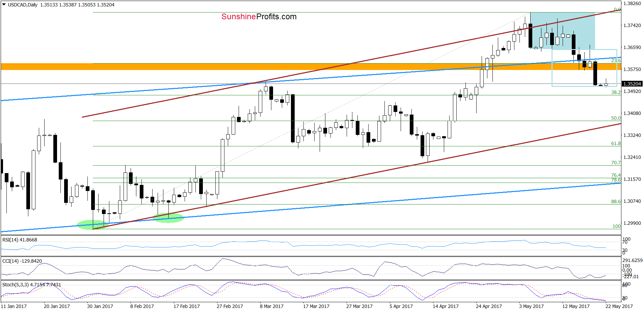Click the 22 May 2017 date label
This screenshot has height=311, width=644.
pyautogui.click(x=619, y=306)
